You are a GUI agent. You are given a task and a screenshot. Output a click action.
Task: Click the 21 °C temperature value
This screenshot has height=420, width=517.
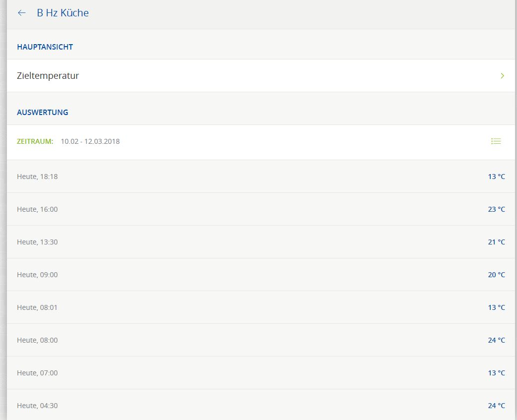tap(496, 242)
